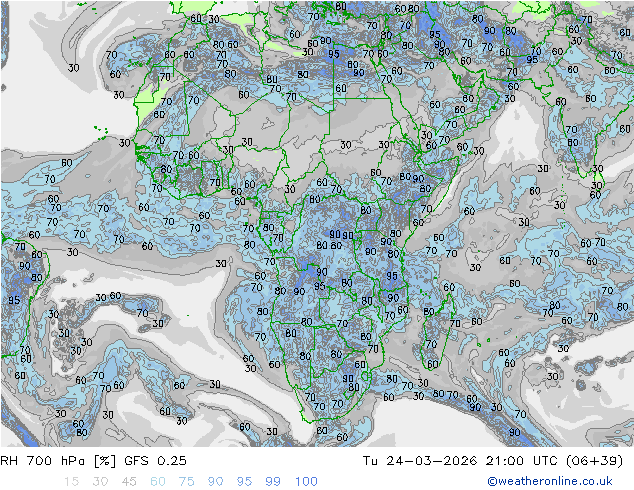This screenshot has height=490, width=634.
Task: Click legend value 15
Action: click(71, 481)
